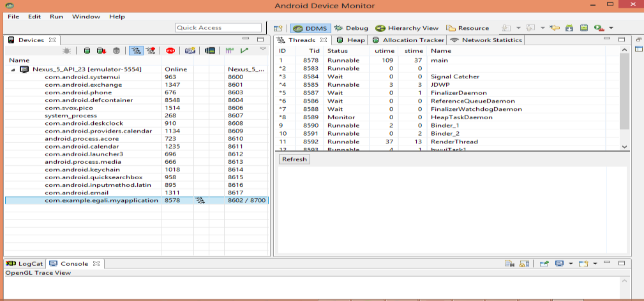Click the Capture system wide trace icon
Image resolution: width=644 pixels, height=301 pixels.
230,50
